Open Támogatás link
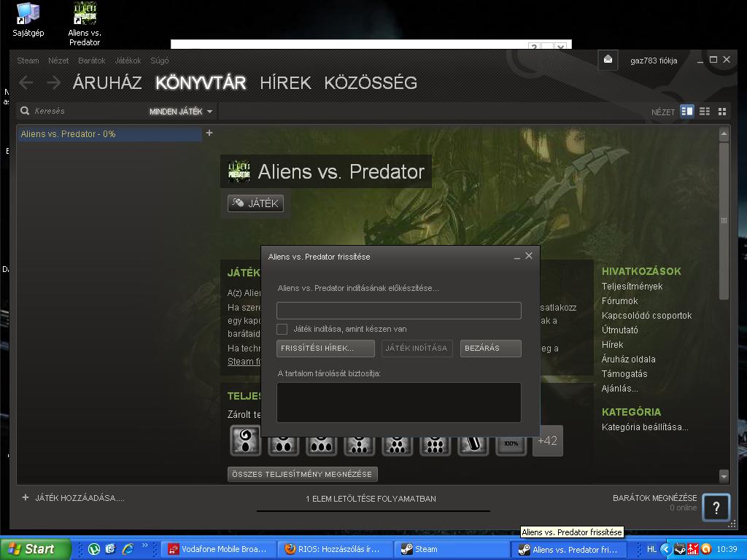 coord(624,374)
